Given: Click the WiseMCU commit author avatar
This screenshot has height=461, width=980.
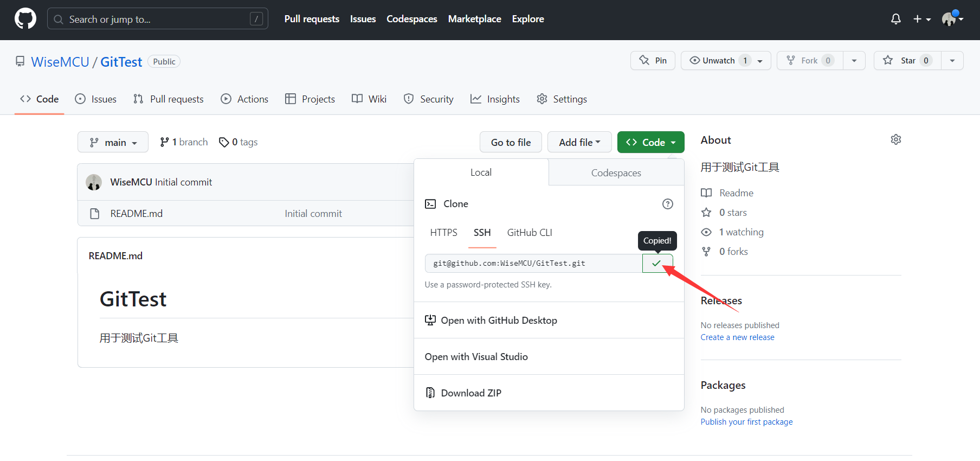Looking at the screenshot, I should click(x=94, y=182).
